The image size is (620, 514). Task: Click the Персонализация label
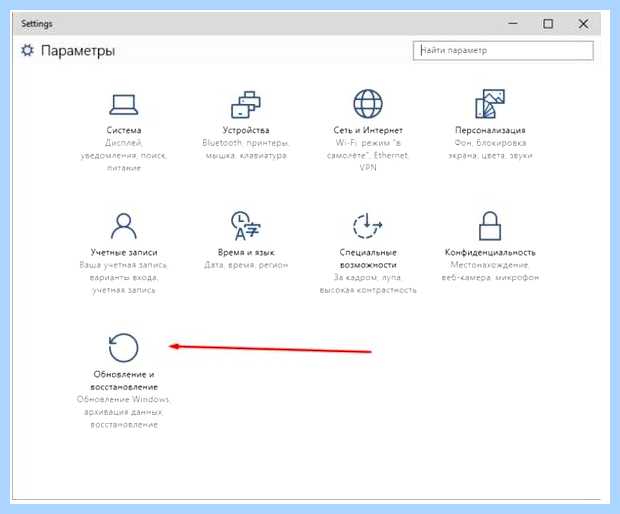click(490, 130)
